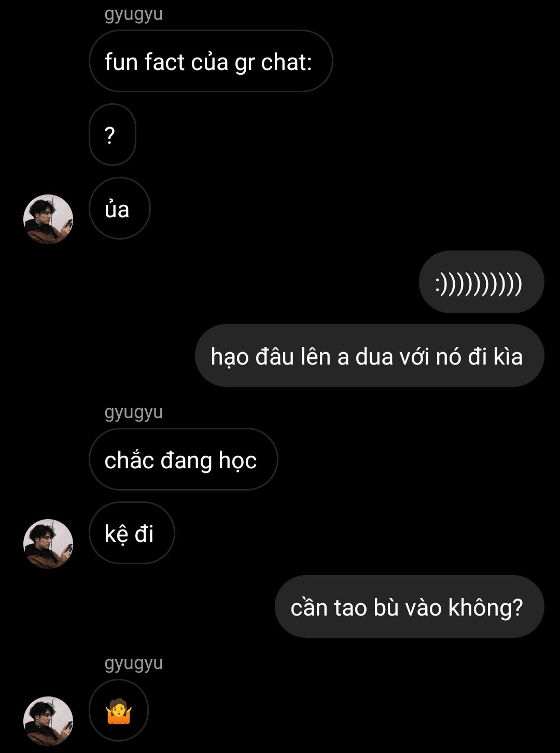This screenshot has height=753, width=560.
Task: Tap the word "học" in the gyugyu message
Action: (237, 461)
